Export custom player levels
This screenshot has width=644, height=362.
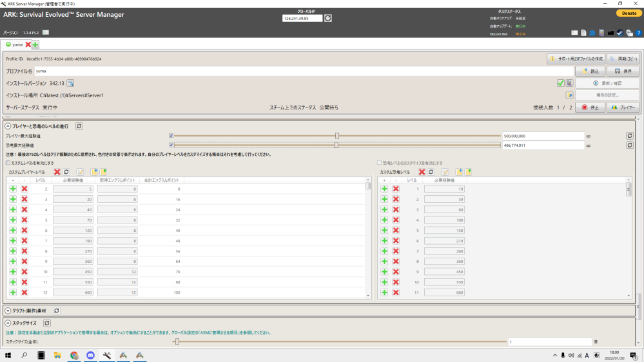(x=104, y=172)
